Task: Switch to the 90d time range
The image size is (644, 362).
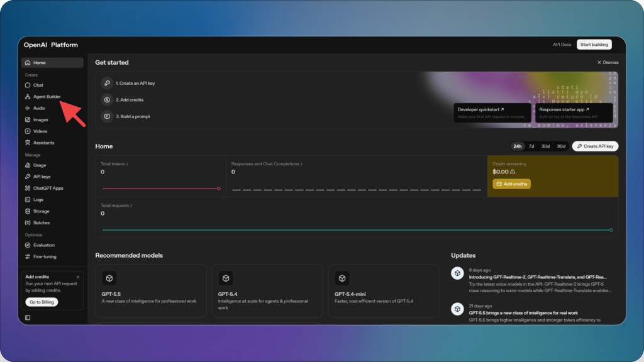Action: pyautogui.click(x=561, y=146)
